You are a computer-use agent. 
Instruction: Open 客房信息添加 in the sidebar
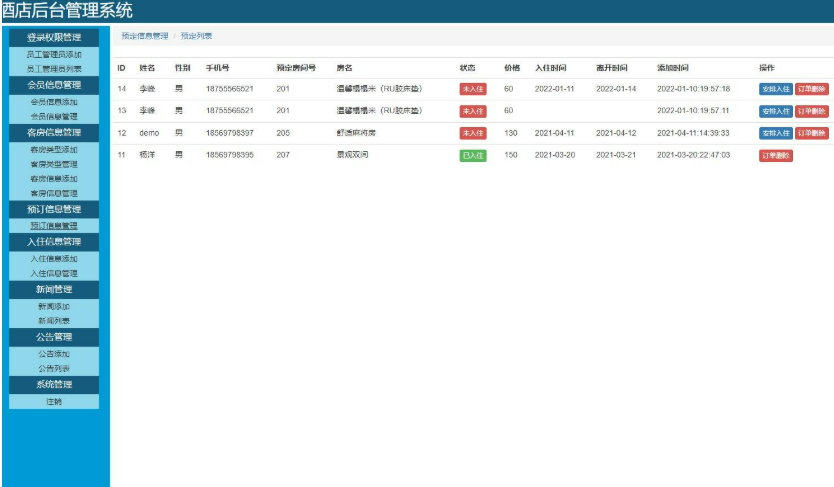pos(54,179)
